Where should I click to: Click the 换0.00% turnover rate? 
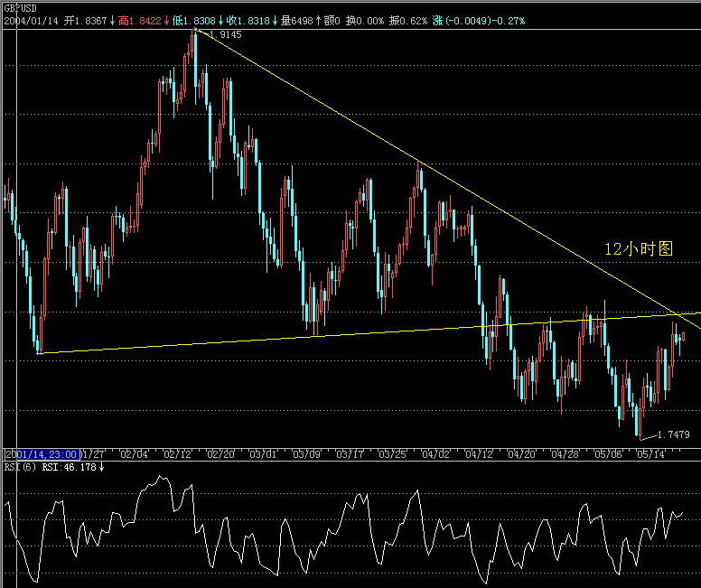point(364,21)
